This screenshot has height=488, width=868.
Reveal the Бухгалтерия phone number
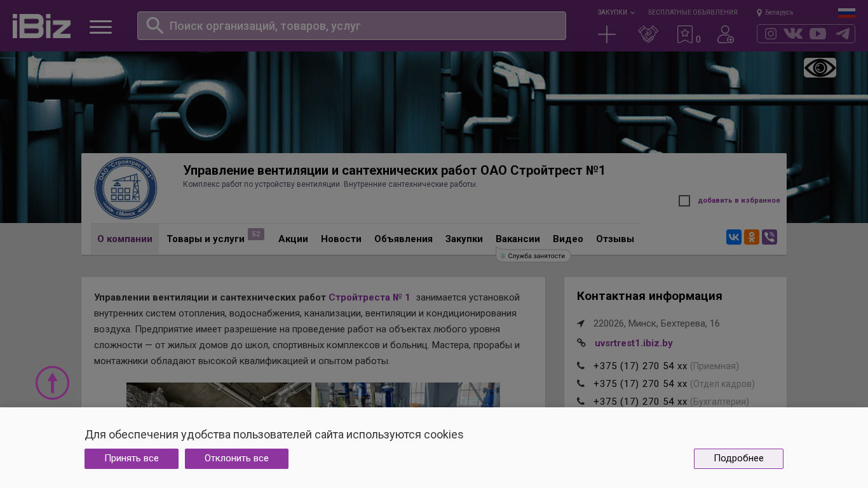coord(641,402)
